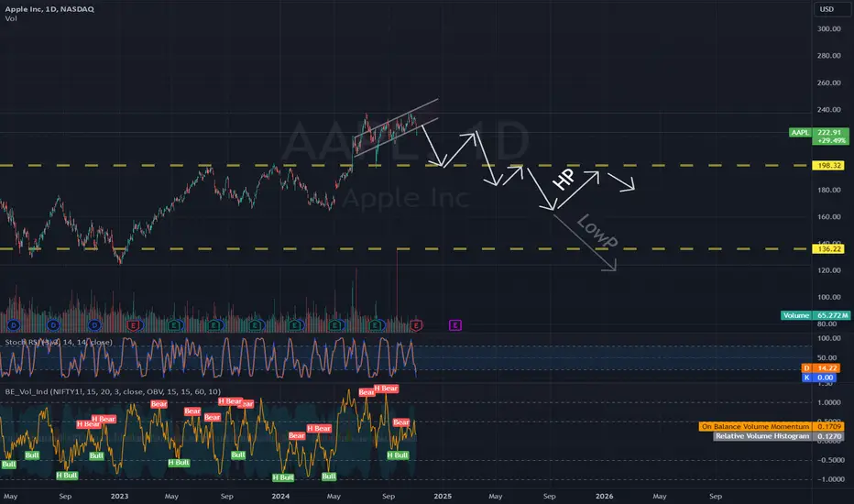This screenshot has width=854, height=504.
Task: Click the 65.272M volume value
Action: point(832,315)
